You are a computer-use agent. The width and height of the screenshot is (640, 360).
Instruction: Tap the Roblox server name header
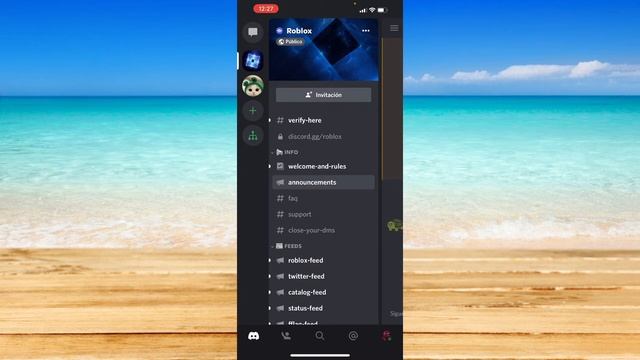coord(299,31)
